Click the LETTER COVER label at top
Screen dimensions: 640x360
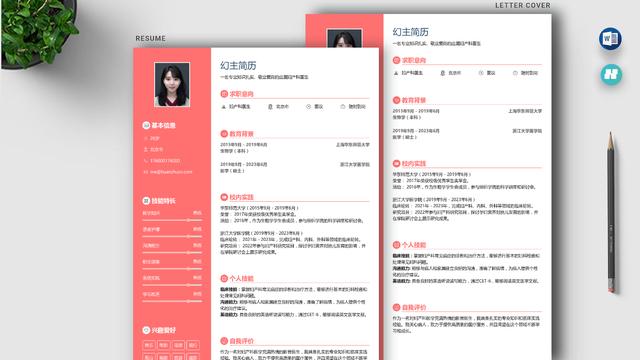523,5
